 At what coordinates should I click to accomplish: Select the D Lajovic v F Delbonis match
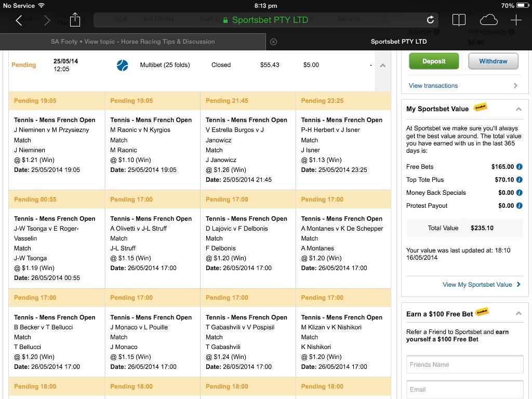click(x=236, y=229)
